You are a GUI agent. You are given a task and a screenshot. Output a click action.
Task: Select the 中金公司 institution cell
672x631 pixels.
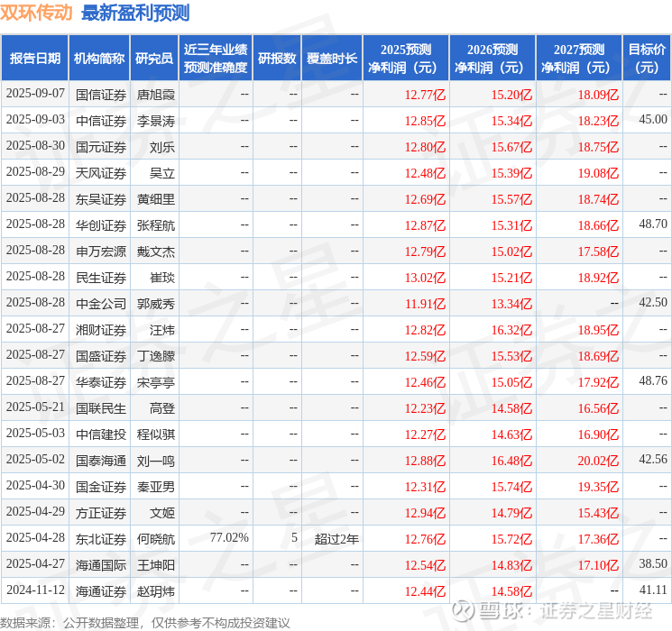tap(101, 304)
